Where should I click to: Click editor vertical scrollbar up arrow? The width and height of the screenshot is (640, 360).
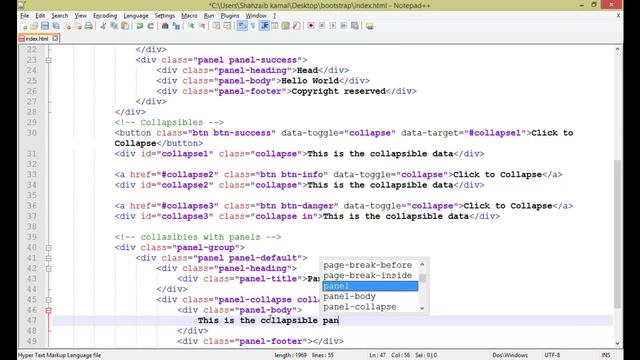[x=618, y=49]
